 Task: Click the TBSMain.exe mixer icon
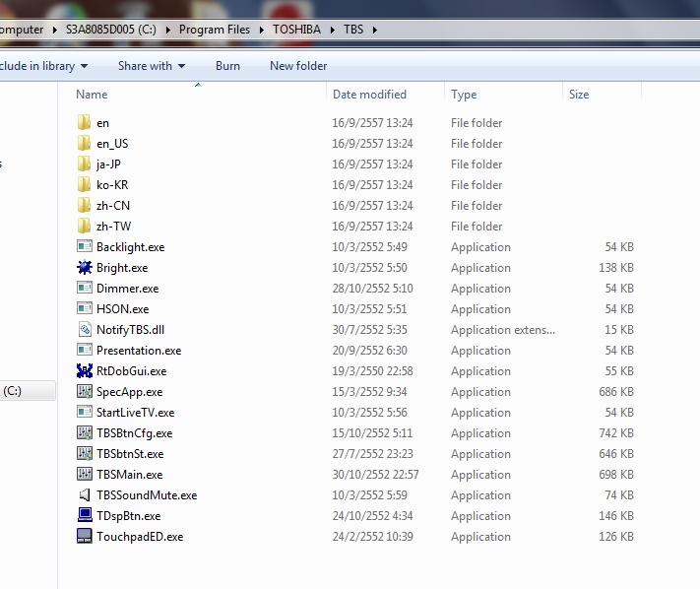pyautogui.click(x=85, y=474)
